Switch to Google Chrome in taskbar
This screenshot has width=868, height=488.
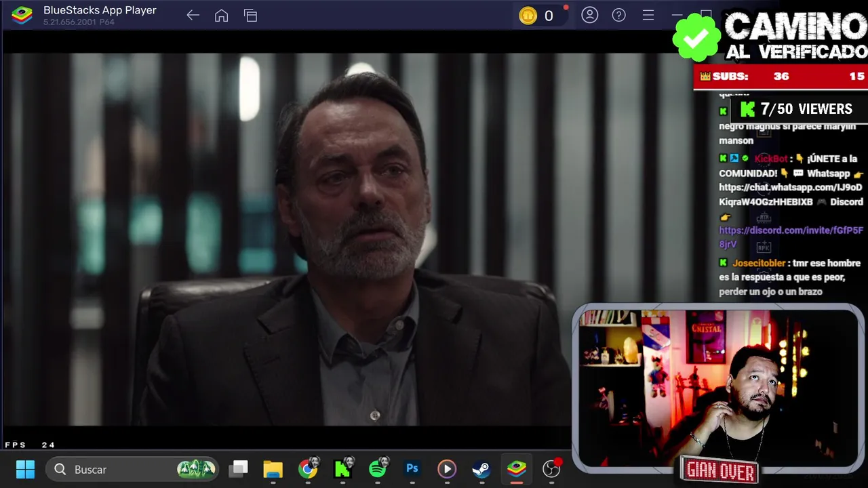308,469
